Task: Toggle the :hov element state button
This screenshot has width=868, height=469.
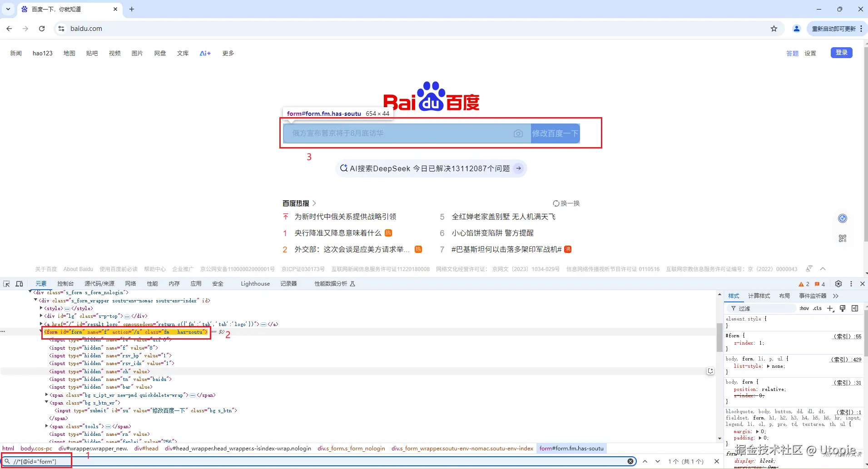Action: (804, 308)
